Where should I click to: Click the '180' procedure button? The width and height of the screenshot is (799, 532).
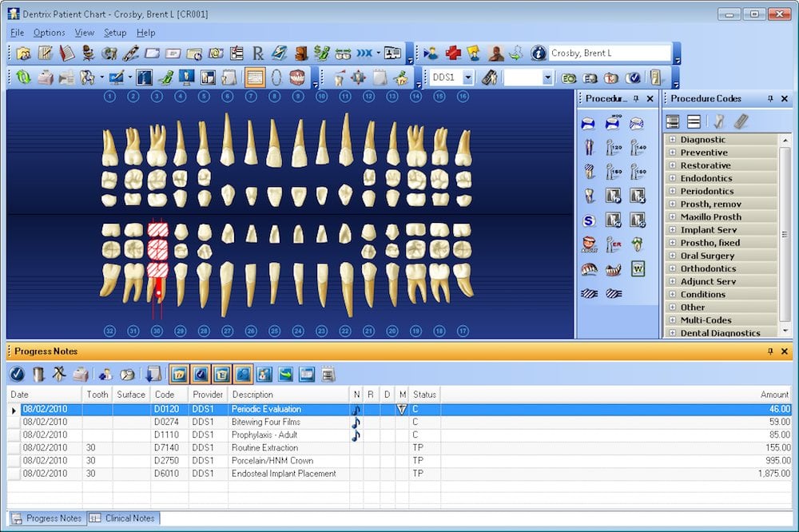tap(638, 172)
